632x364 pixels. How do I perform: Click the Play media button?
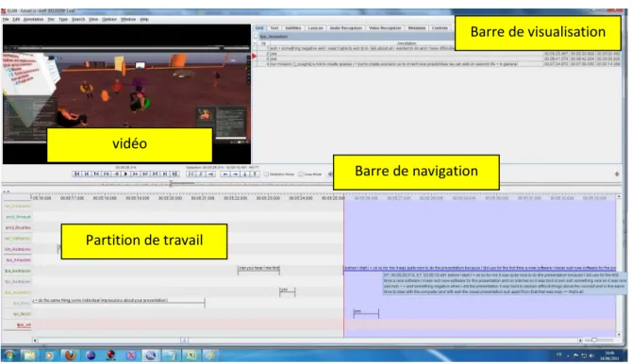(x=125, y=174)
